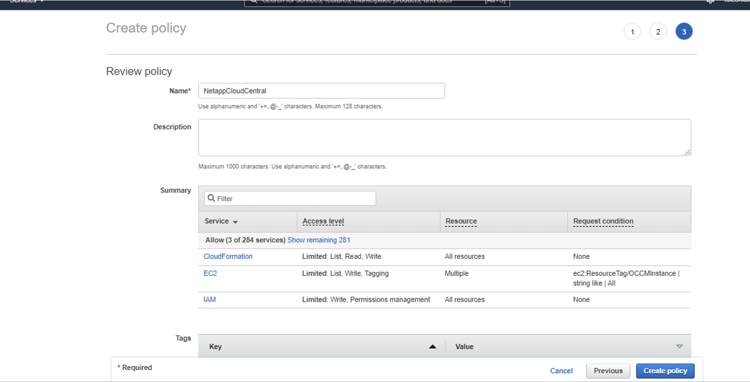
Task: Click 'All resources' in the IAM row
Action: [x=464, y=300]
